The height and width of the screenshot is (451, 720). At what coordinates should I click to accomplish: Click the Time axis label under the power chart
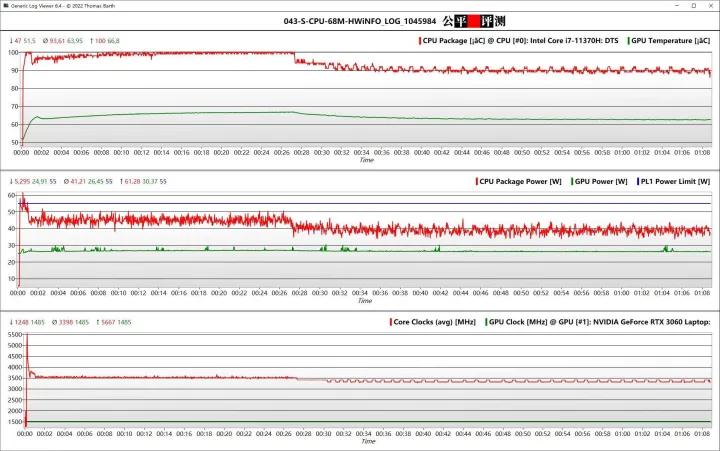point(365,301)
